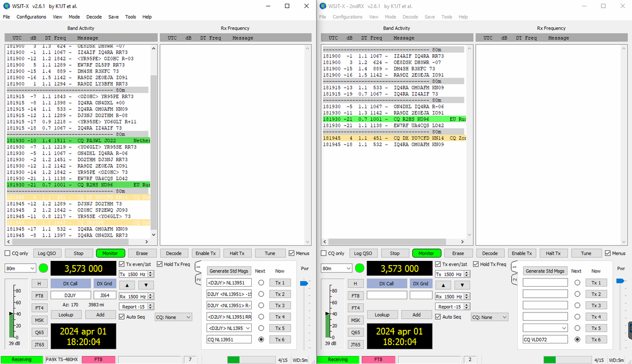This screenshot has width=632, height=364.
Task: Click Log QSO in left window
Action: (47, 253)
